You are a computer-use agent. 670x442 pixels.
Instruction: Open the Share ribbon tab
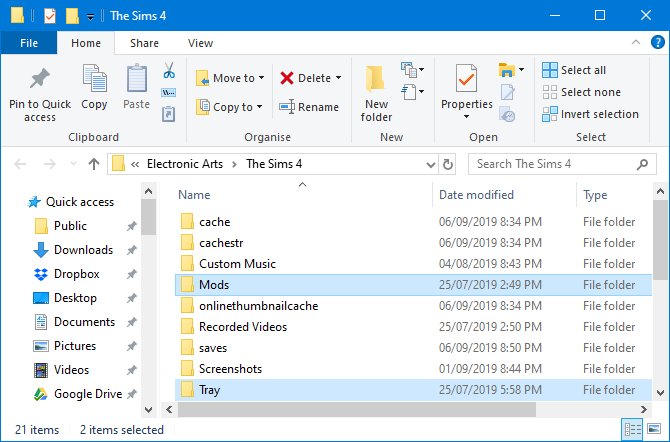(144, 43)
